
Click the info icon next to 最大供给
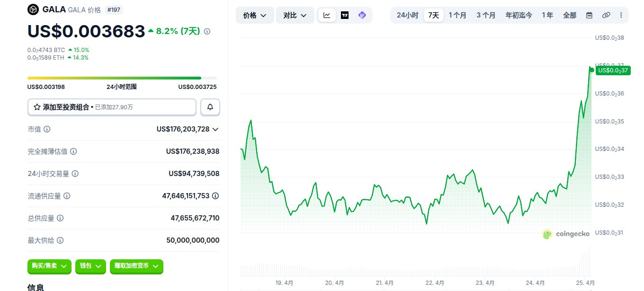[60, 240]
